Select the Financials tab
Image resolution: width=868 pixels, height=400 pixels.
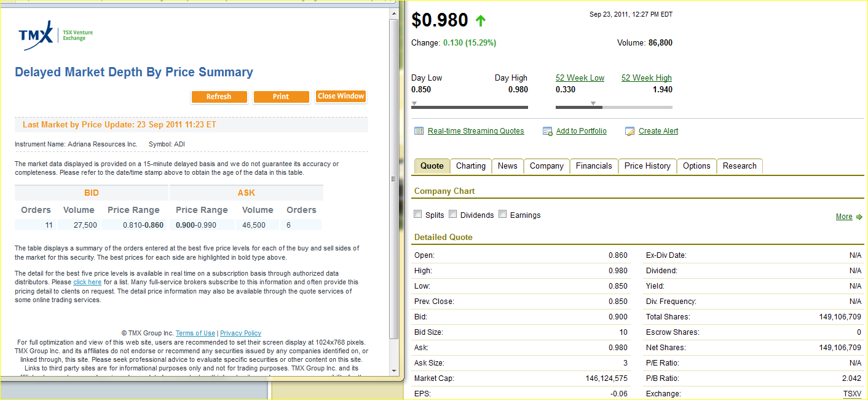(x=594, y=166)
